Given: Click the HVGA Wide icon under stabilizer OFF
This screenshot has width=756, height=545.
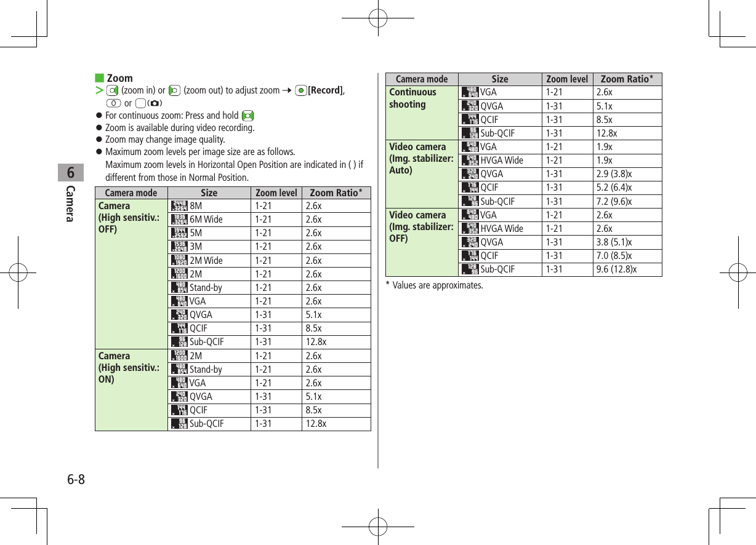Looking at the screenshot, I should click(x=470, y=229).
